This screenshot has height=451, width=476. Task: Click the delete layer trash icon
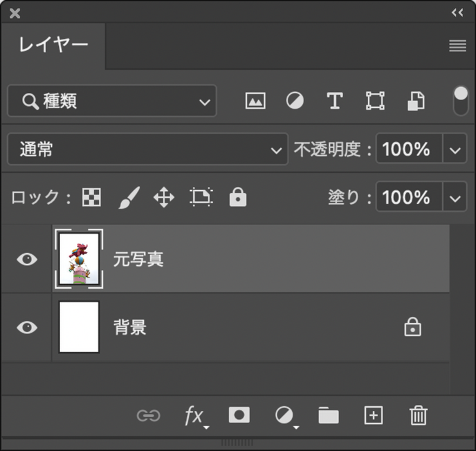[x=419, y=416]
